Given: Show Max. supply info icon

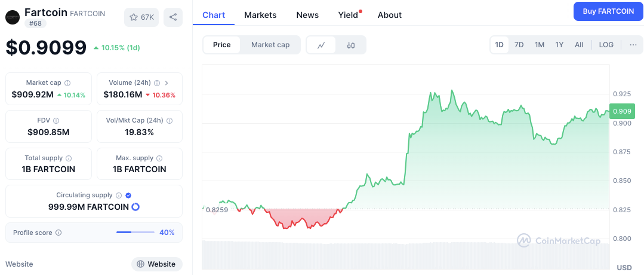Looking at the screenshot, I should (x=159, y=158).
